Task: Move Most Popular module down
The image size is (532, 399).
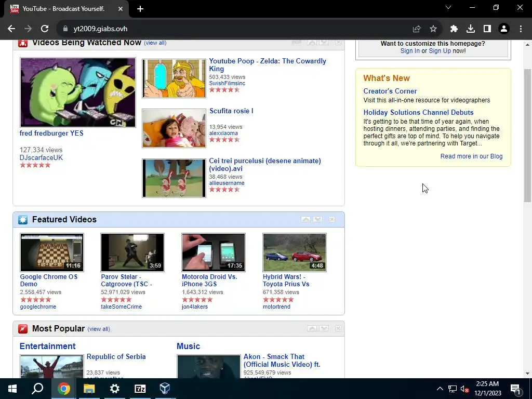Action: 324,328
